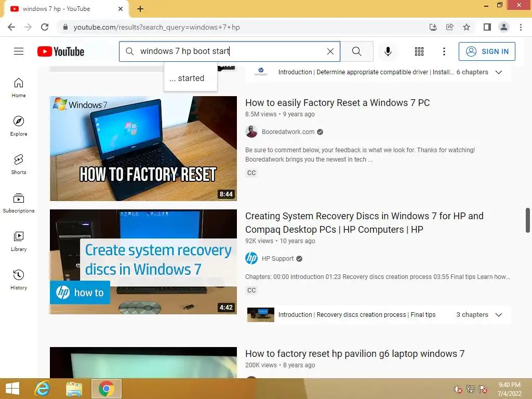The height and width of the screenshot is (399, 532).
Task: Open Explore in the sidebar
Action: [19, 126]
